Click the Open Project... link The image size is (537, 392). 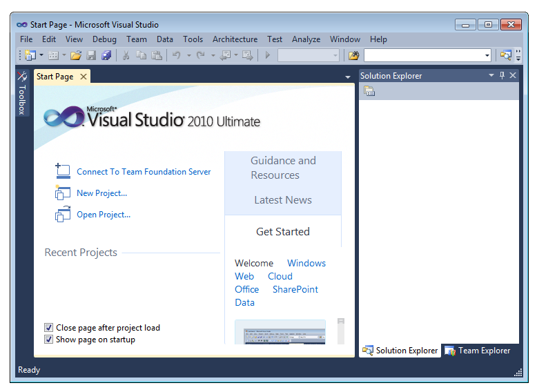tap(104, 215)
